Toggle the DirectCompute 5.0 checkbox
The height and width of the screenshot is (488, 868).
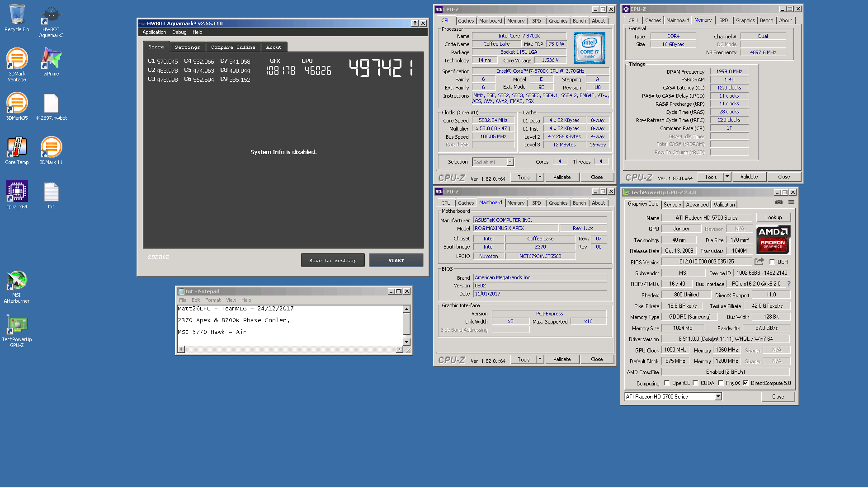pos(745,383)
